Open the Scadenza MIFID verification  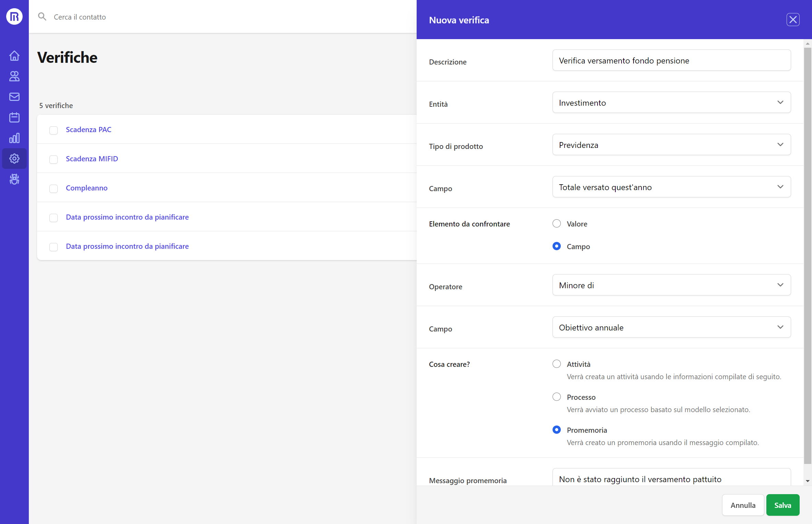(x=92, y=159)
